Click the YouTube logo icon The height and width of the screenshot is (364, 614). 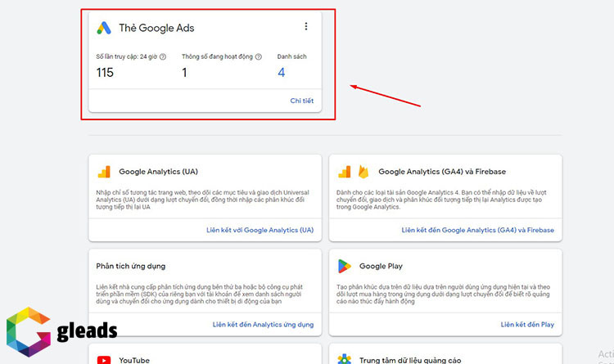click(104, 360)
